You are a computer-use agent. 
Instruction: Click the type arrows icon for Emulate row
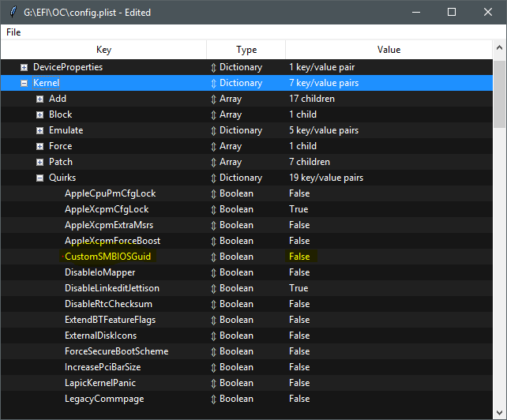(x=213, y=130)
